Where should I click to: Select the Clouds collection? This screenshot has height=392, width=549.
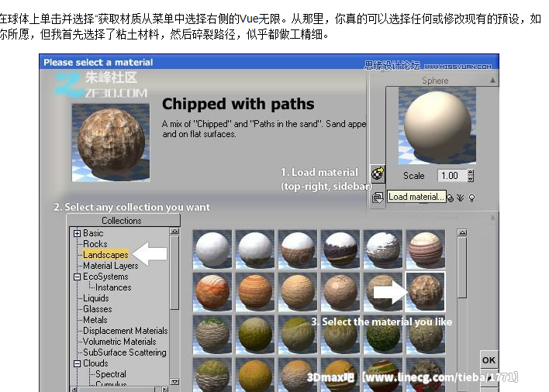[x=95, y=363]
